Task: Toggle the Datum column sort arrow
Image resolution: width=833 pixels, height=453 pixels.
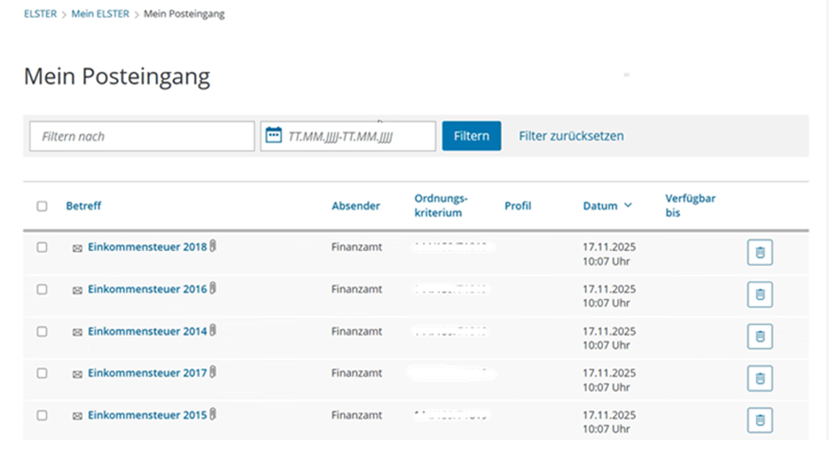Action: (x=628, y=206)
